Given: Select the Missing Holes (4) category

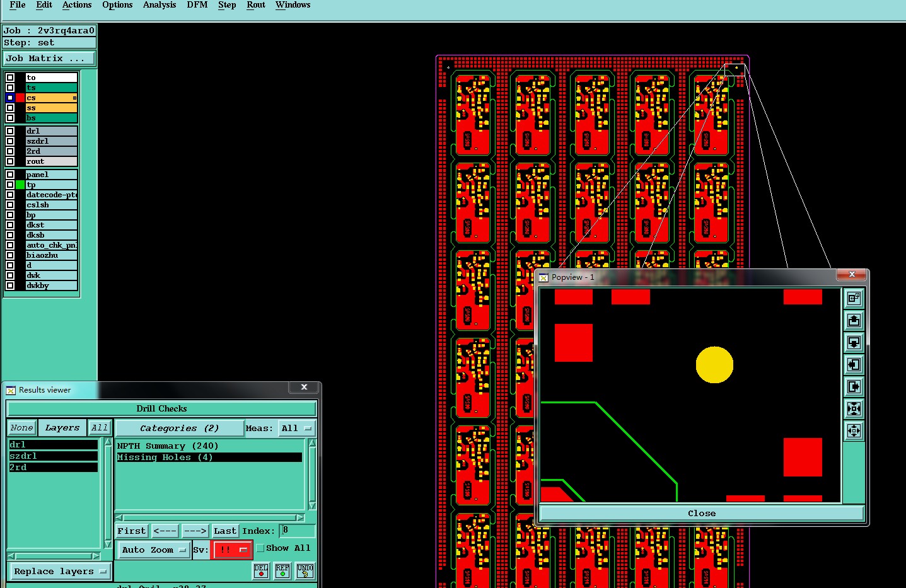Looking at the screenshot, I should (x=209, y=458).
